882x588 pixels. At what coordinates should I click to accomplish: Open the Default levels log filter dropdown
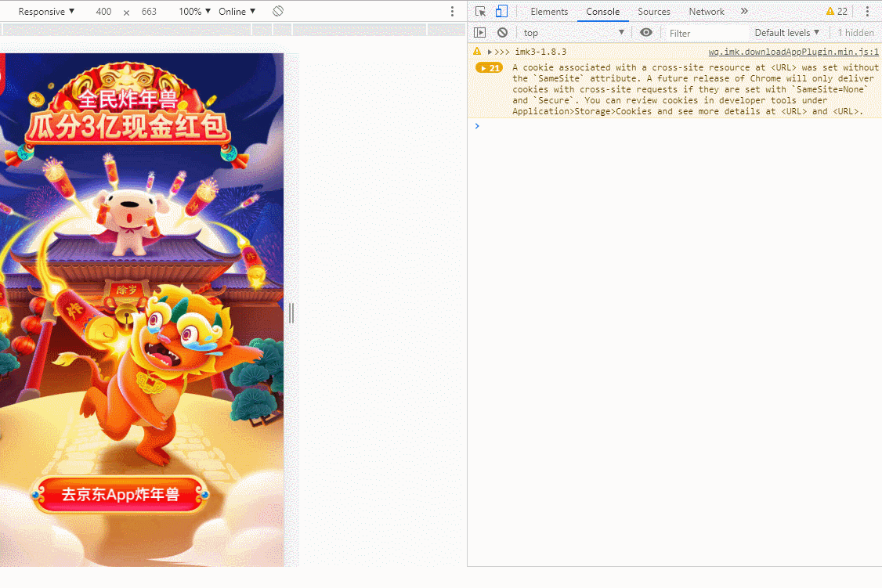786,33
